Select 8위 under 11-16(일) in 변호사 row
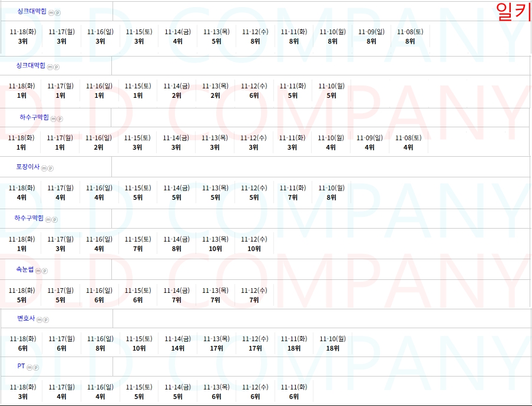This screenshot has height=406, width=532. click(x=100, y=348)
